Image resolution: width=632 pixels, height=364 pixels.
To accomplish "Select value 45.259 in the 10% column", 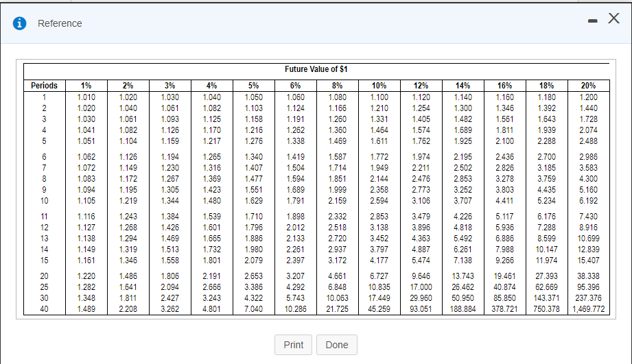I will (379, 309).
